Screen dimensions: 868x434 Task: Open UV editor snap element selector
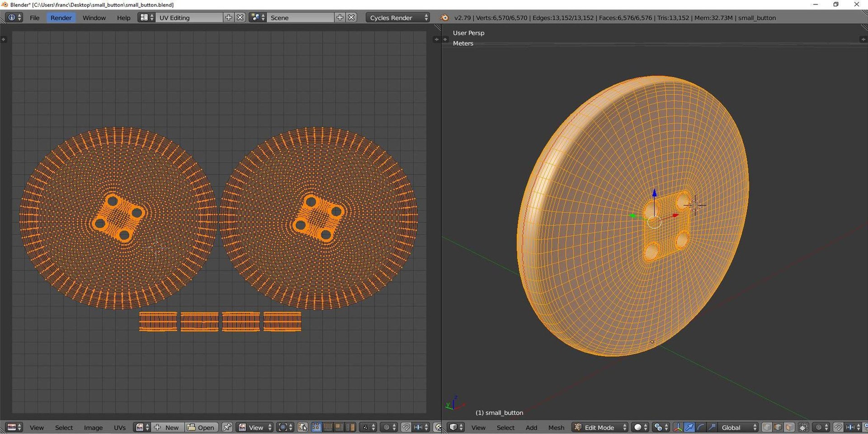point(421,427)
